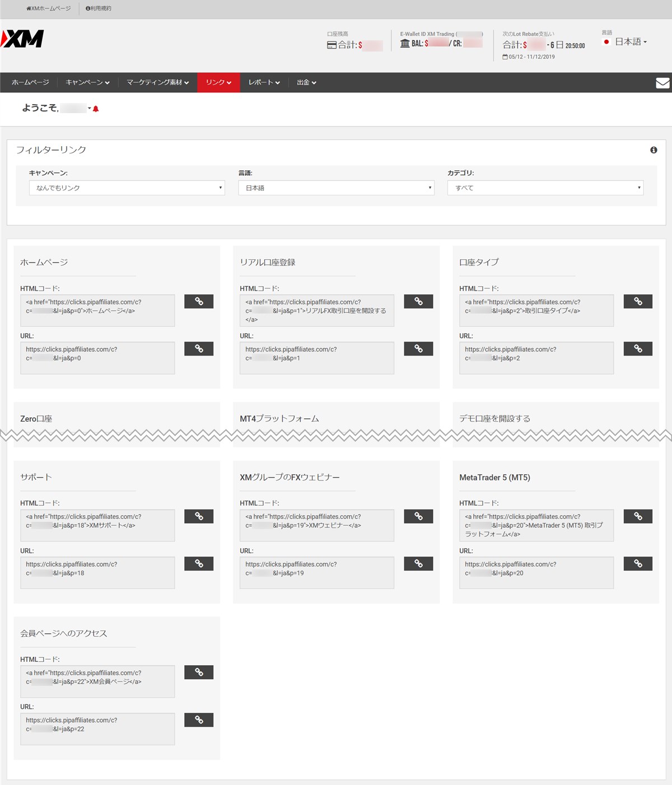Copy the XMグループのFXウェビナー URL
This screenshot has width=672, height=785.
(x=418, y=564)
